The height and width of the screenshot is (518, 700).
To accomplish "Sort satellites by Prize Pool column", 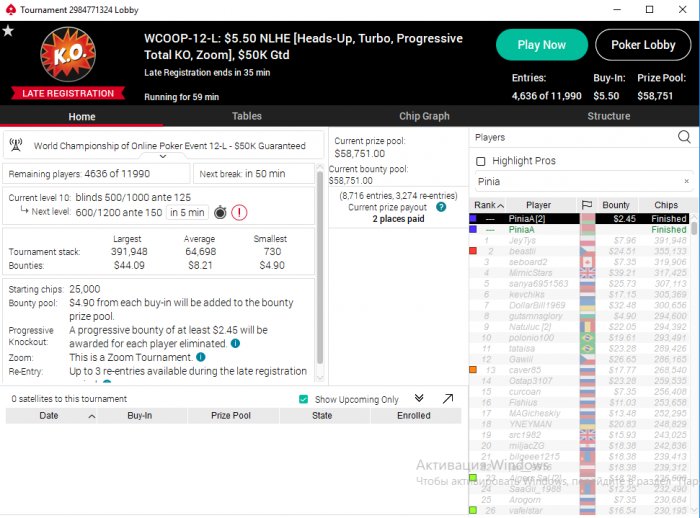I will pos(231,416).
